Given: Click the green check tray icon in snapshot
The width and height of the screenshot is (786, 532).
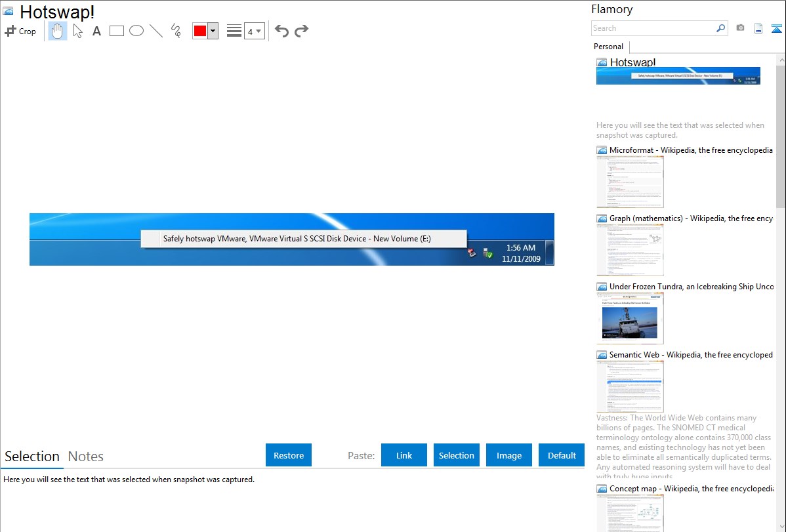Looking at the screenshot, I should [487, 253].
